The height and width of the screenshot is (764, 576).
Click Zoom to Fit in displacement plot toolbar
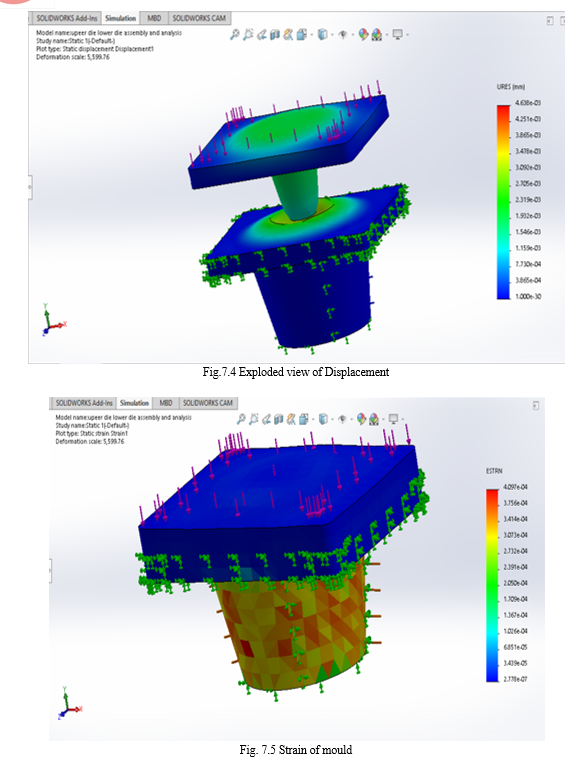pyautogui.click(x=235, y=35)
